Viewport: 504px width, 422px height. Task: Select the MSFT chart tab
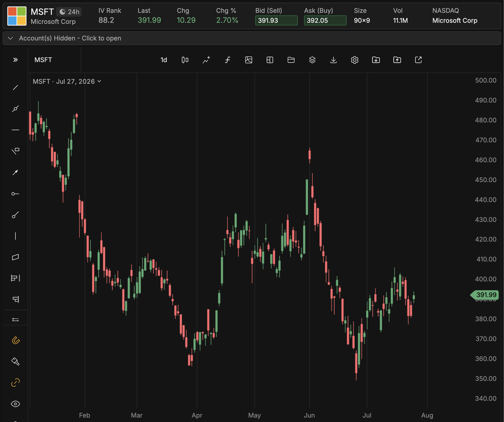pos(43,60)
